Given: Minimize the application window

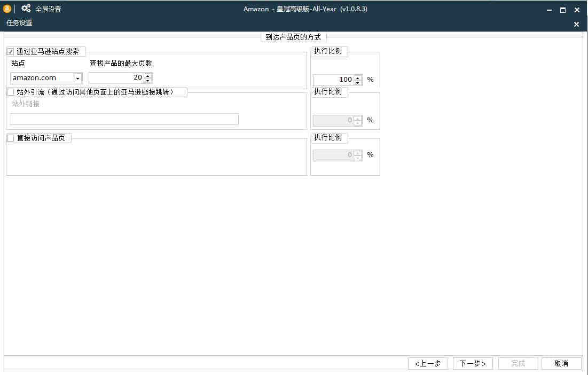Looking at the screenshot, I should [x=550, y=10].
